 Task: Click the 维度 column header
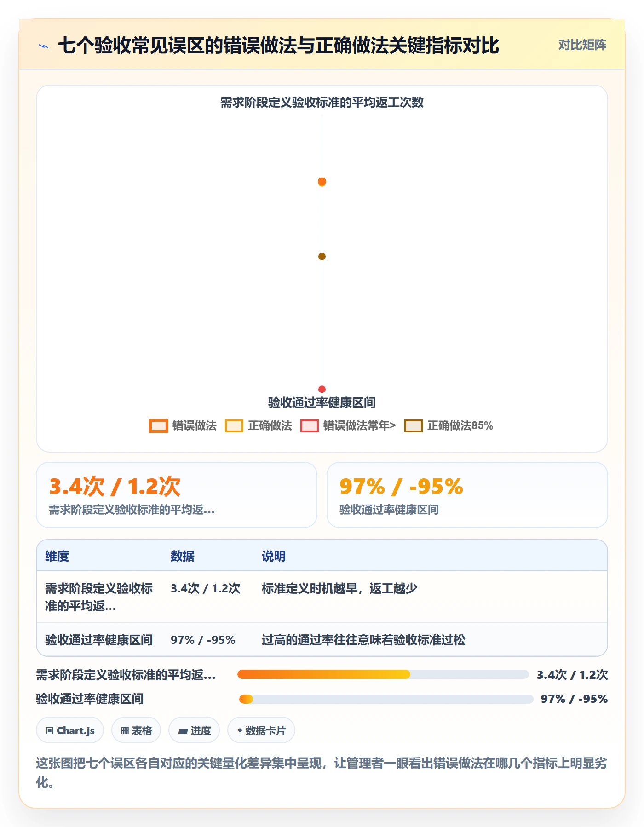pos(57,556)
